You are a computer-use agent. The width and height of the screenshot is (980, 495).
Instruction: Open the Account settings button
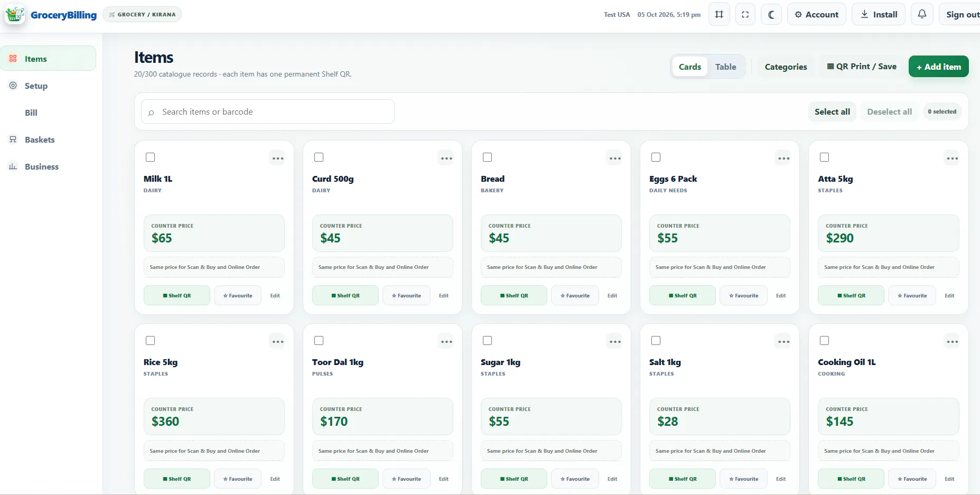point(817,14)
